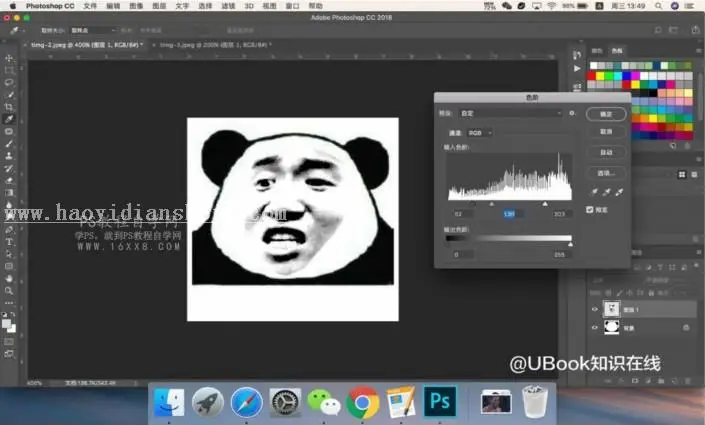This screenshot has width=705, height=425.
Task: Open Google Chrome from the Dock
Action: 362,402
